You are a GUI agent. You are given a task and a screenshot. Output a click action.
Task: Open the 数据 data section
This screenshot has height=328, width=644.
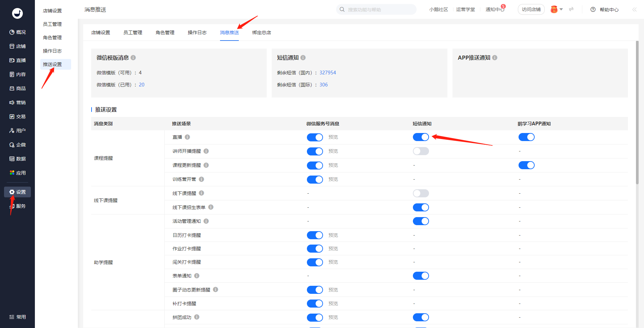tap(17, 159)
